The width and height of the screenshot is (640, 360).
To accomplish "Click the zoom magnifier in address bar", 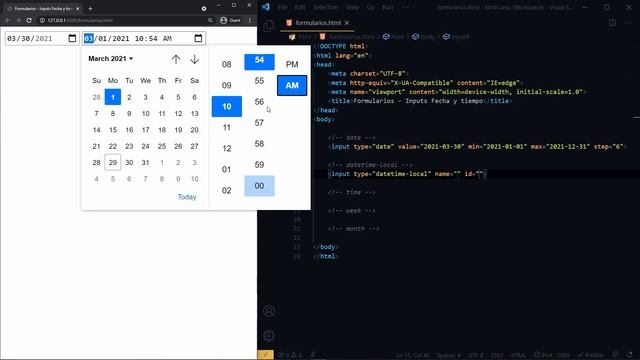I will pyautogui.click(x=210, y=20).
